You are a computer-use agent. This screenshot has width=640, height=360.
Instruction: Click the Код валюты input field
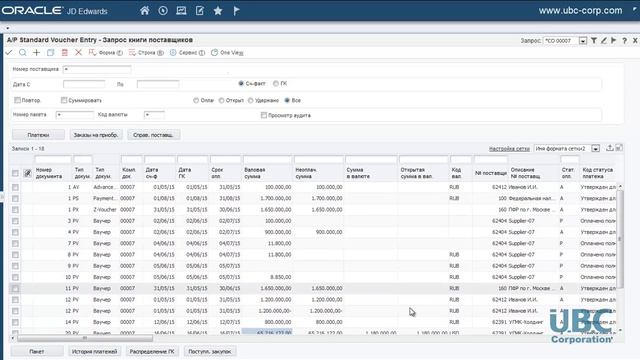pyautogui.click(x=154, y=115)
